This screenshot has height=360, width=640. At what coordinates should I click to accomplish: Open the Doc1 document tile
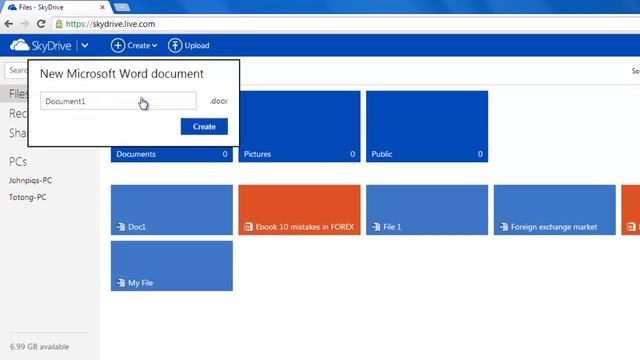point(172,210)
